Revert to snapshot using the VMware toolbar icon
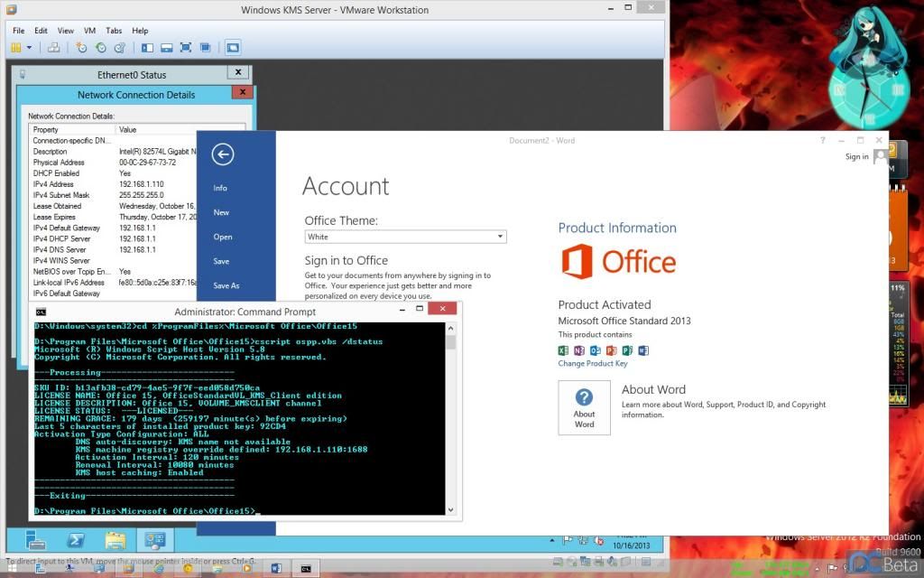The height and width of the screenshot is (578, 924). 101,48
